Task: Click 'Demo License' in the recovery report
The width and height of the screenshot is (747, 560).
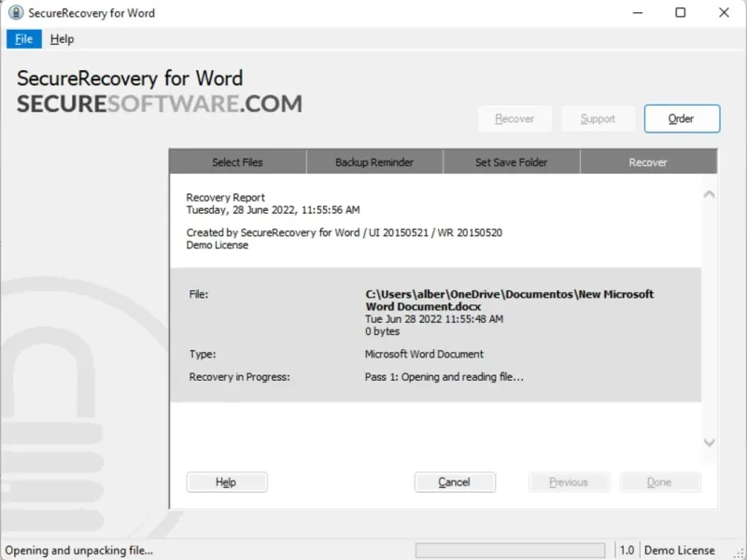Action: 218,245
